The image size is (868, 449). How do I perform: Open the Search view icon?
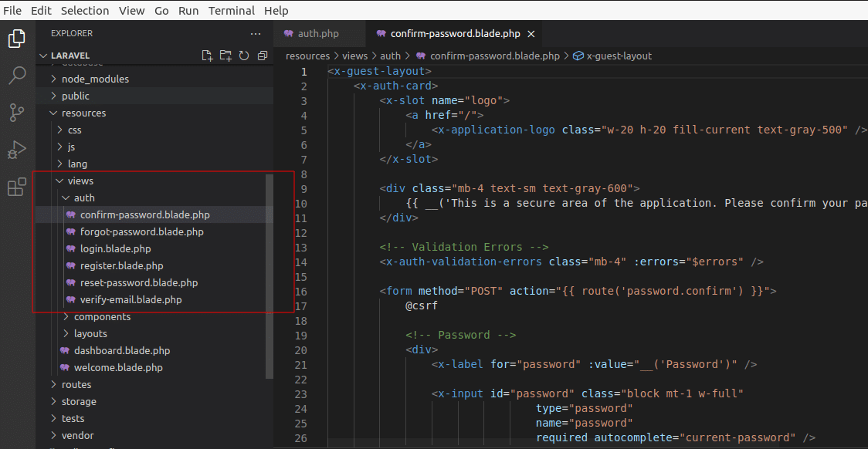tap(17, 76)
